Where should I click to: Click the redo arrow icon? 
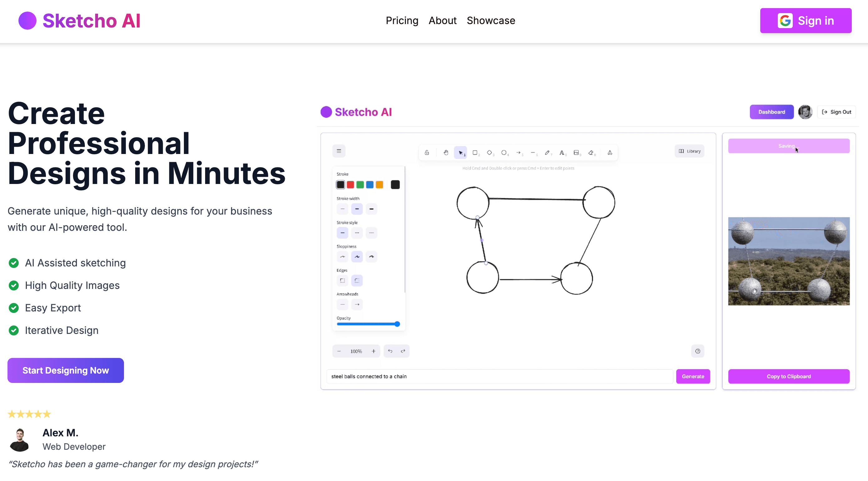tap(403, 351)
